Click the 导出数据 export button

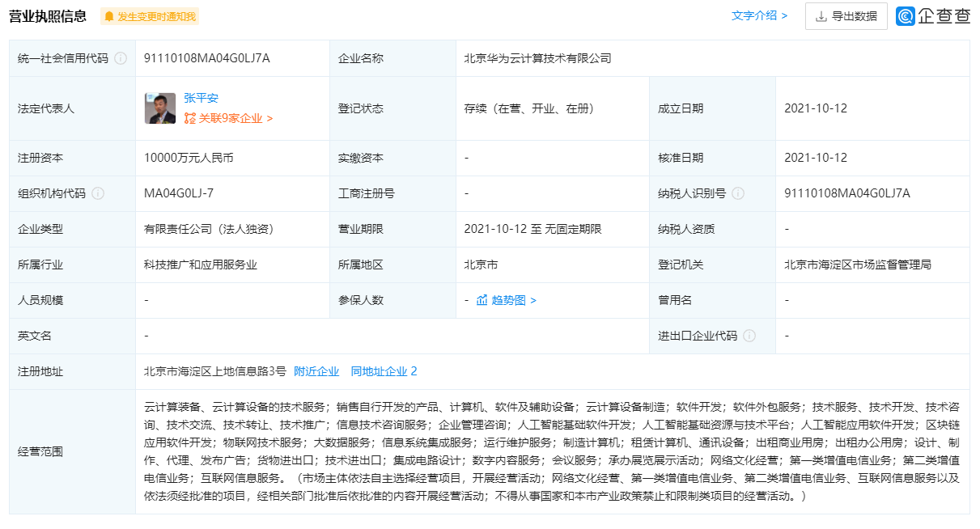click(x=846, y=16)
